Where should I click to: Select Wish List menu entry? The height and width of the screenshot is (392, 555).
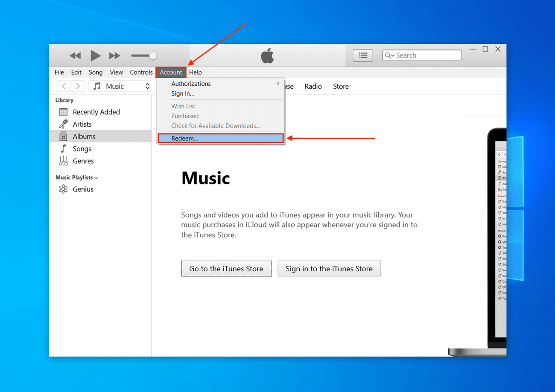point(220,106)
